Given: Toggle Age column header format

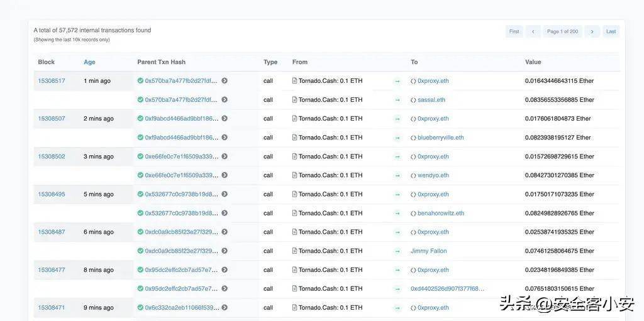Looking at the screenshot, I should tap(89, 62).
